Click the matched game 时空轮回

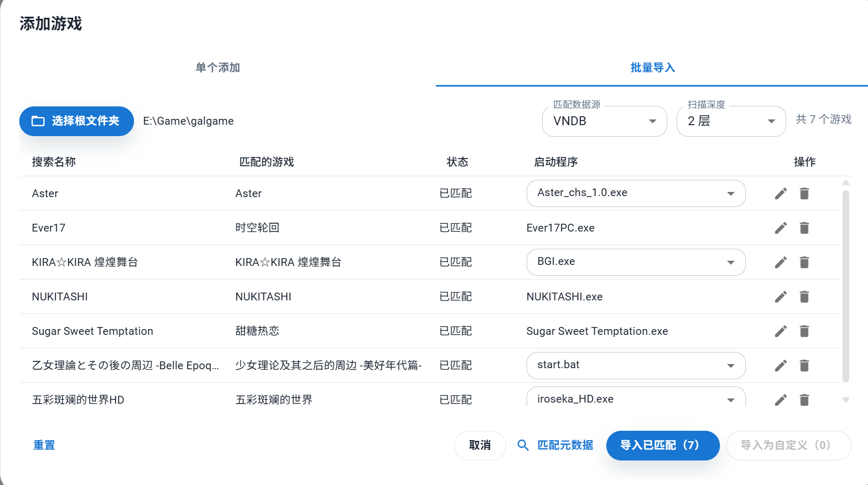coord(257,228)
